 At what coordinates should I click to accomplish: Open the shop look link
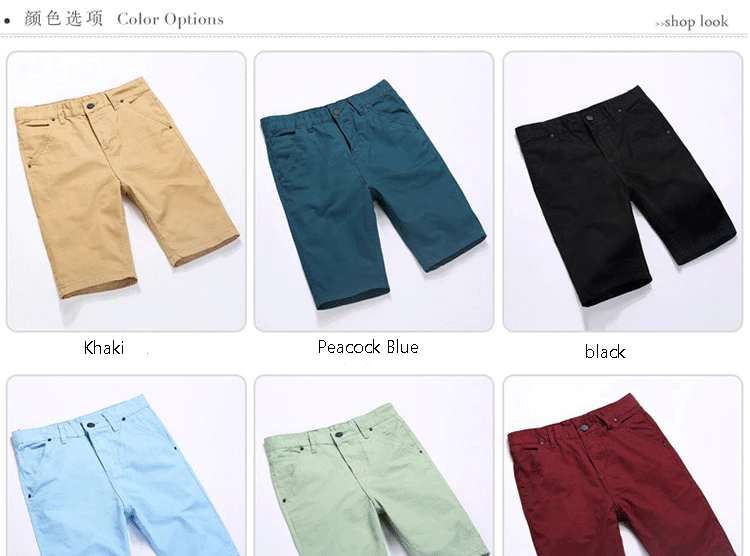[x=692, y=22]
